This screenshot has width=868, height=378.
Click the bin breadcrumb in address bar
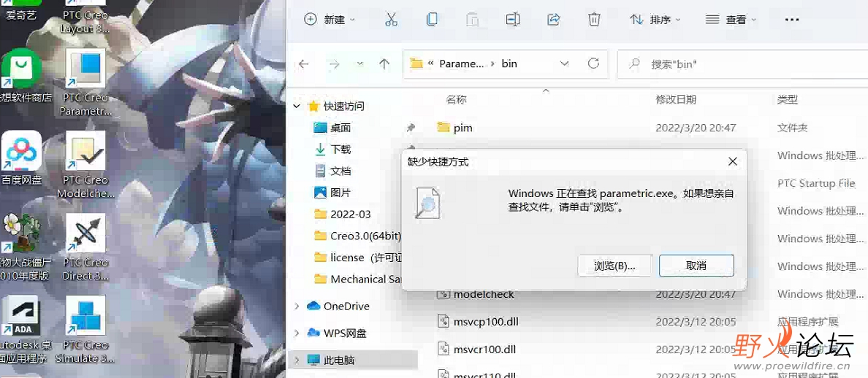coord(509,63)
